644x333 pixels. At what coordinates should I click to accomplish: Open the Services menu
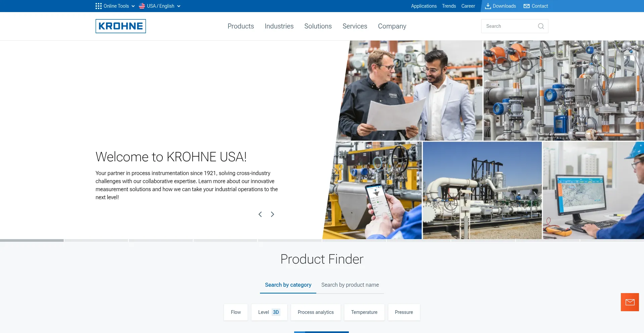click(x=355, y=26)
